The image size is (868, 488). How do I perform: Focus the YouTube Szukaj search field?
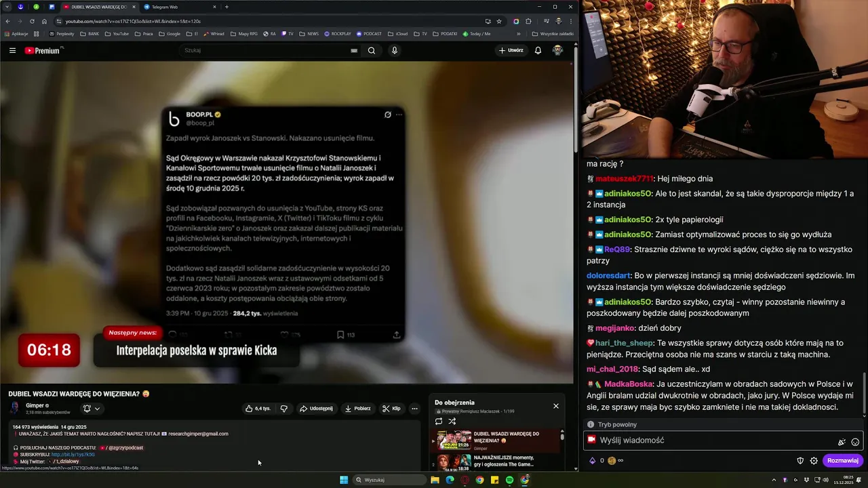(x=264, y=50)
